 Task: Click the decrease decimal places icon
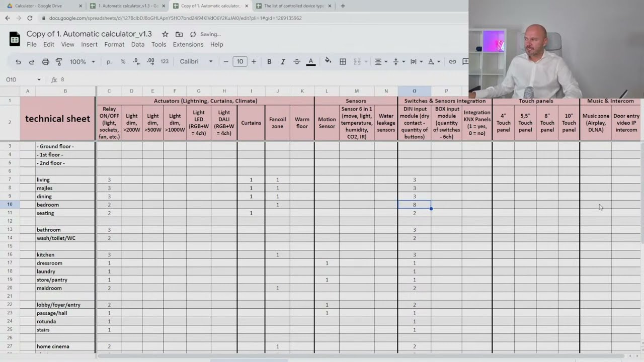[135, 61]
